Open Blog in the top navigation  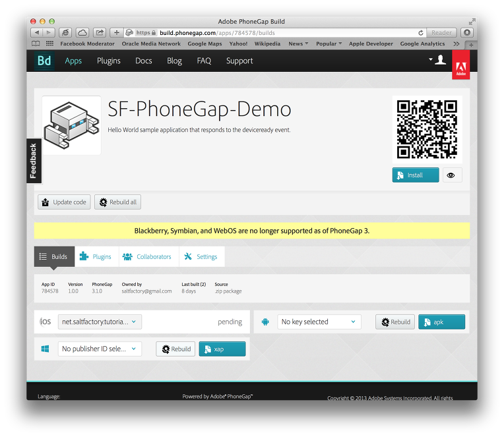[x=174, y=61]
